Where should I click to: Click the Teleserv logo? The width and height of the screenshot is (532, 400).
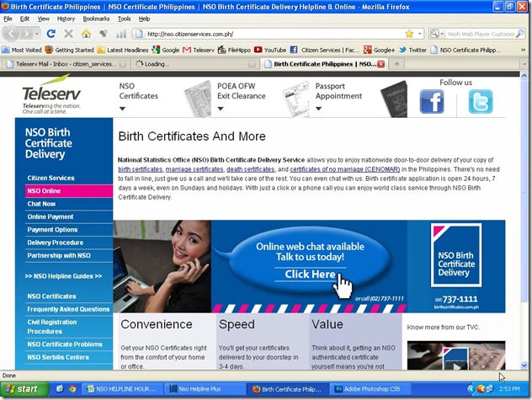51,95
